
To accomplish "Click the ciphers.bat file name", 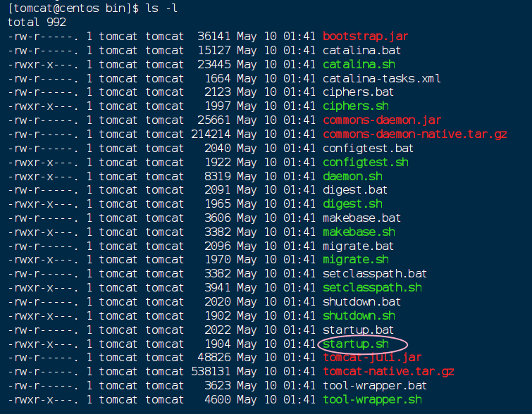I will point(358,92).
